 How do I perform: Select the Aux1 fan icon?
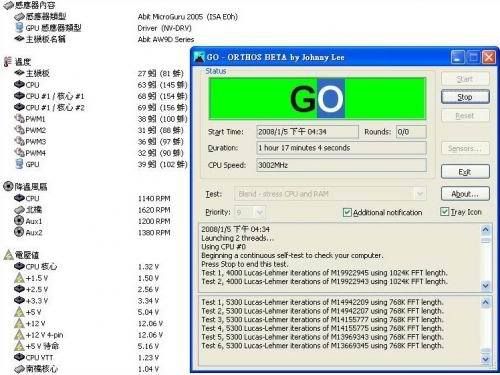19,221
